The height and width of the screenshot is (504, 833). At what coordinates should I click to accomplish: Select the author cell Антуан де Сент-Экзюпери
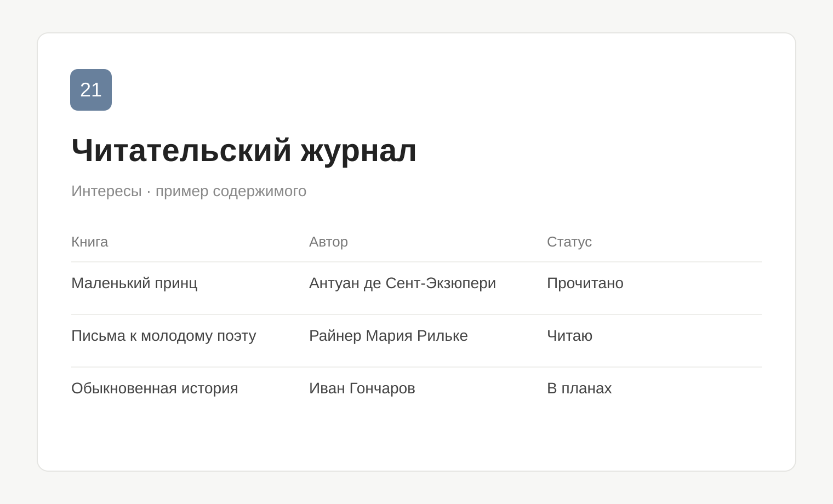402,283
